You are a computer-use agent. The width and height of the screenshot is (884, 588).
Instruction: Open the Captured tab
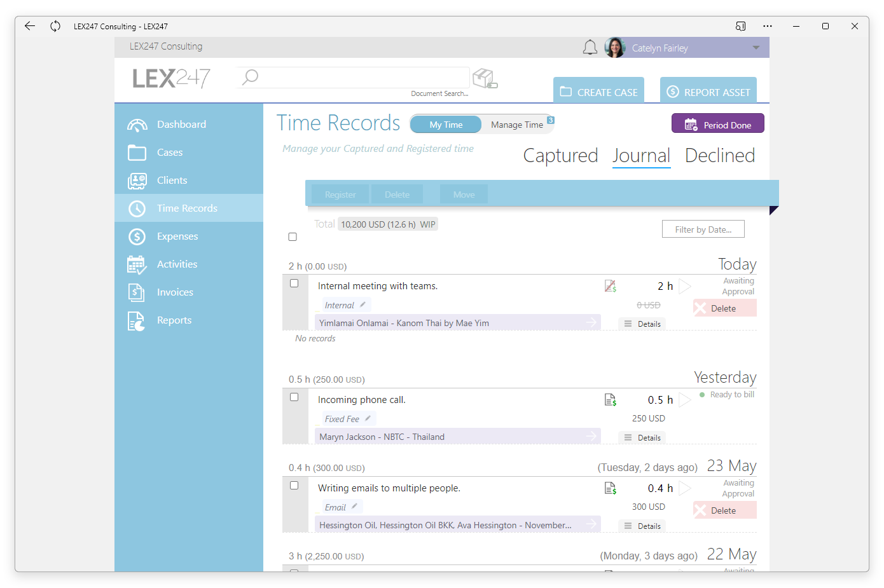[x=560, y=156]
